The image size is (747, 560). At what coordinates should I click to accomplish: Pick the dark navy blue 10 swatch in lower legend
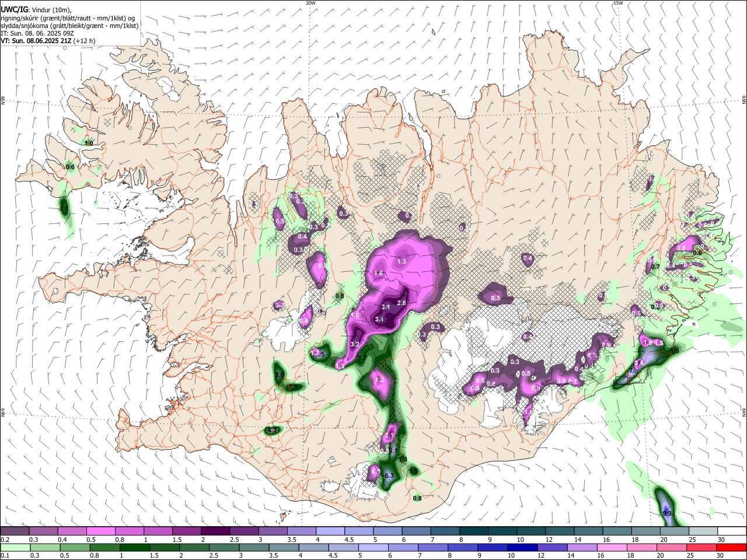(x=522, y=547)
